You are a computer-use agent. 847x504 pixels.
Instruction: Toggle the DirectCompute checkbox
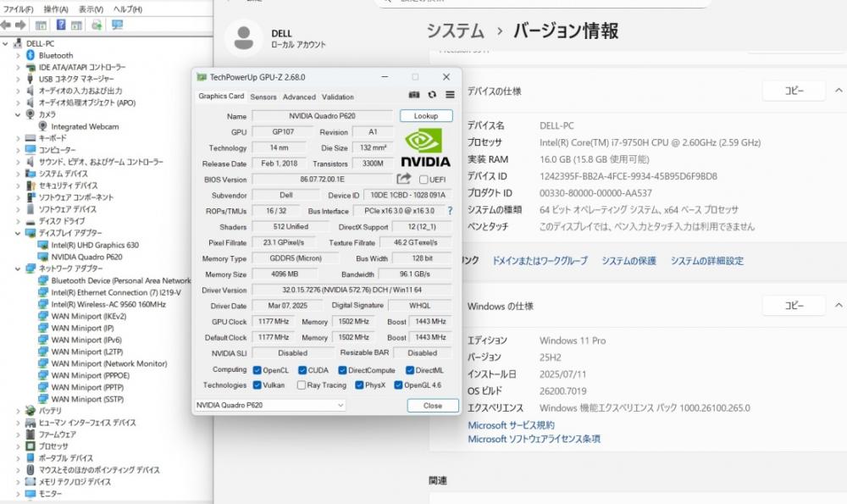point(342,370)
